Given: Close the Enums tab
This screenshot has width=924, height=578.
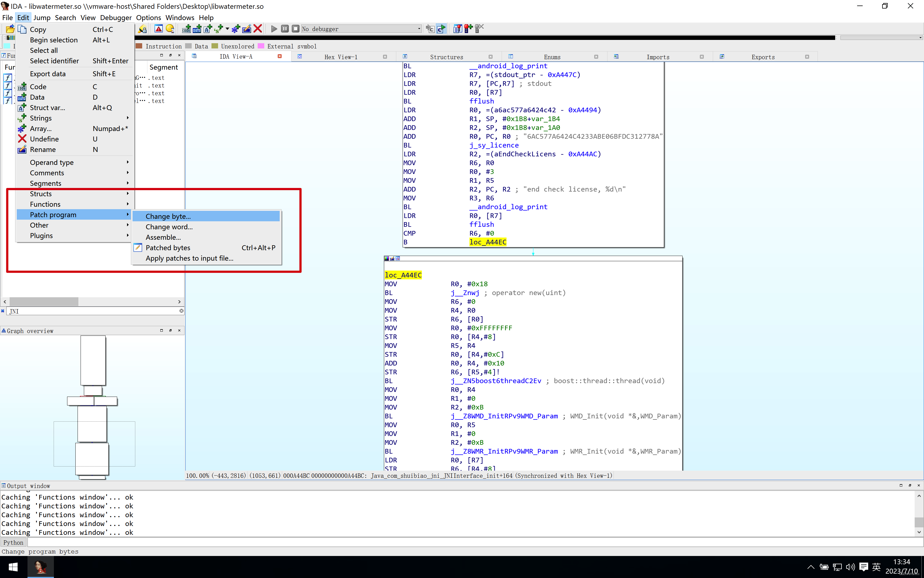Looking at the screenshot, I should [596, 57].
